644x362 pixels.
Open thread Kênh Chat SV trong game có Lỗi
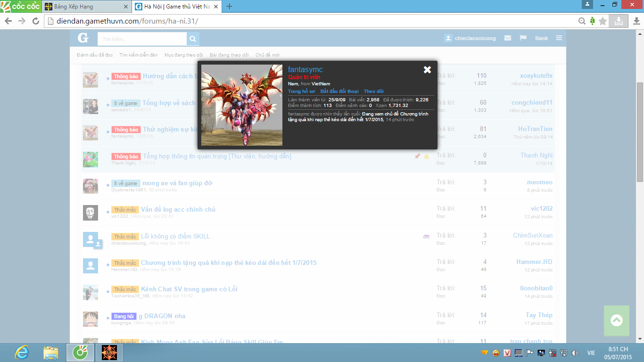[190, 289]
